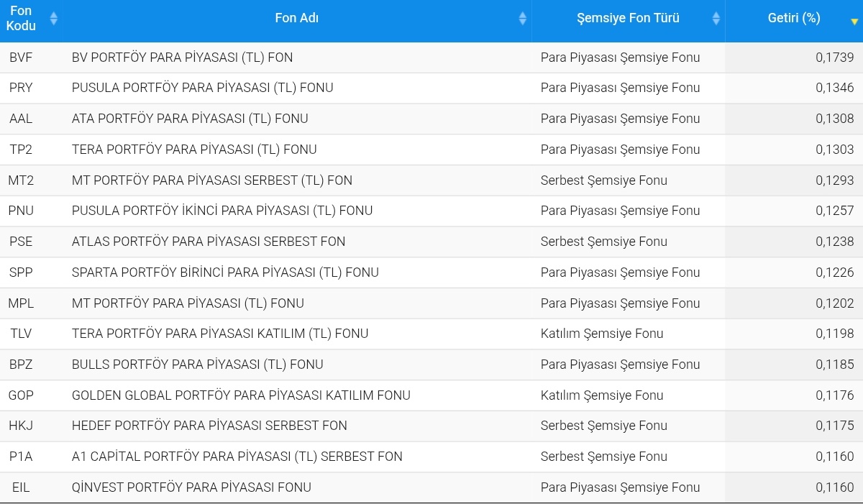Click the 0,1346 return value
863x504 pixels.
click(x=835, y=88)
